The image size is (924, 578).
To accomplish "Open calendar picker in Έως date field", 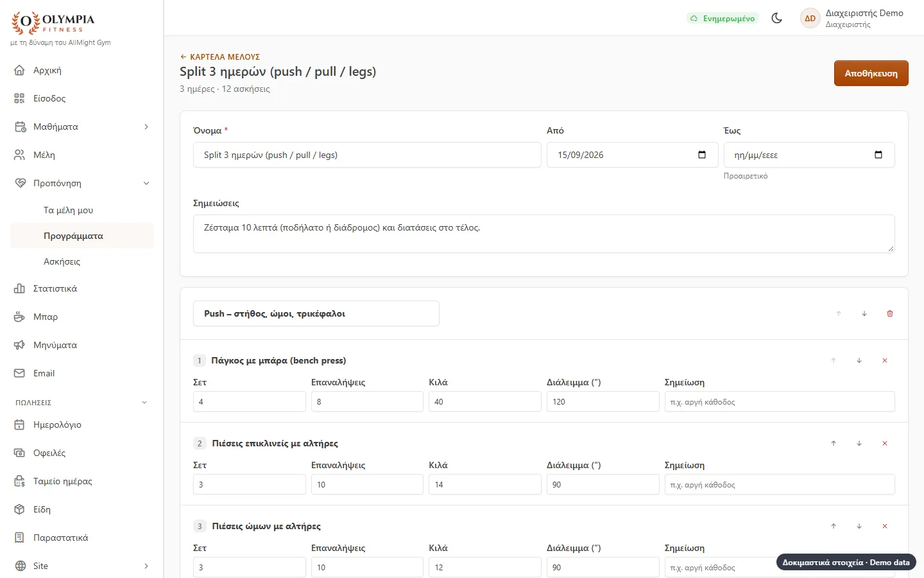I will point(878,155).
